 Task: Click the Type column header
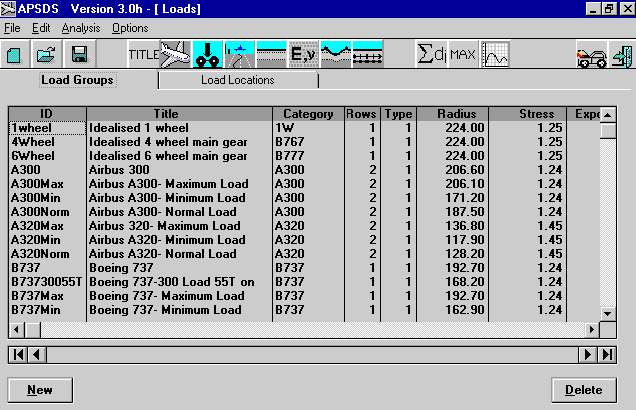tap(398, 114)
